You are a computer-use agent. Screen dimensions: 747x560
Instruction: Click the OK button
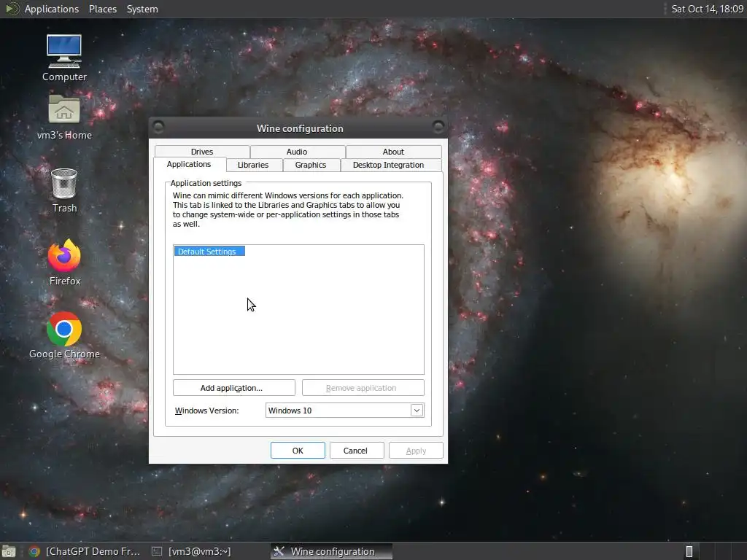[x=298, y=451]
